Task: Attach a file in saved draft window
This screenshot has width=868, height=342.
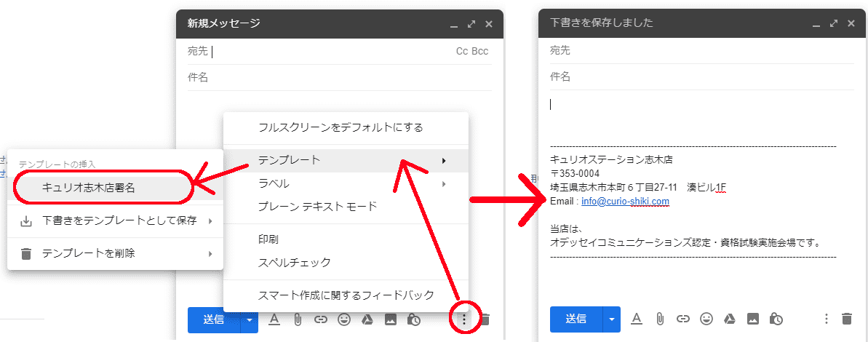Action: (660, 319)
